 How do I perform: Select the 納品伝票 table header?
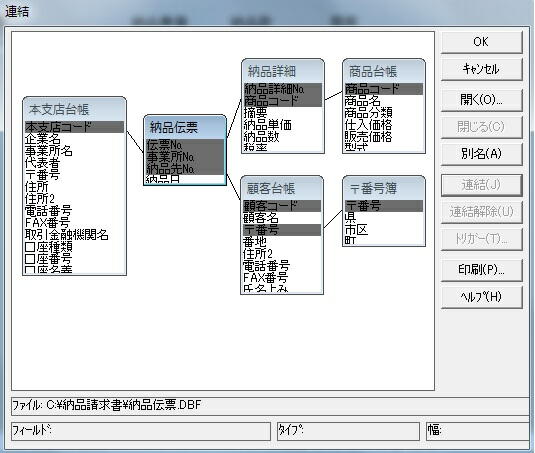(x=185, y=127)
